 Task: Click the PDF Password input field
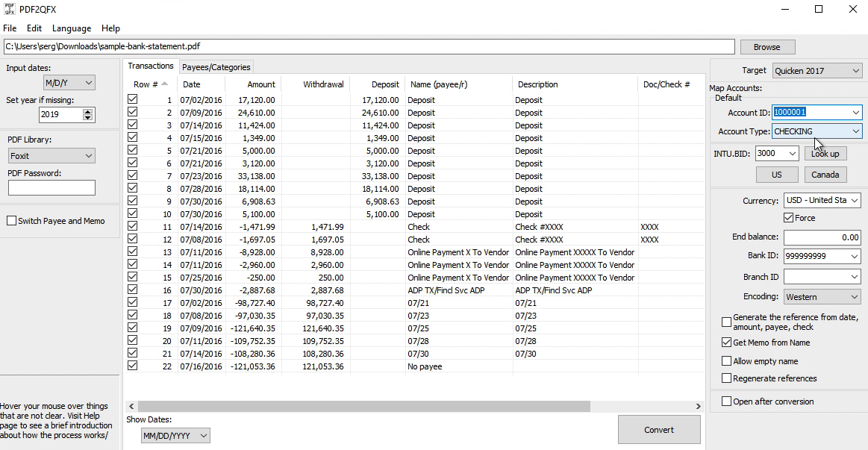point(51,187)
